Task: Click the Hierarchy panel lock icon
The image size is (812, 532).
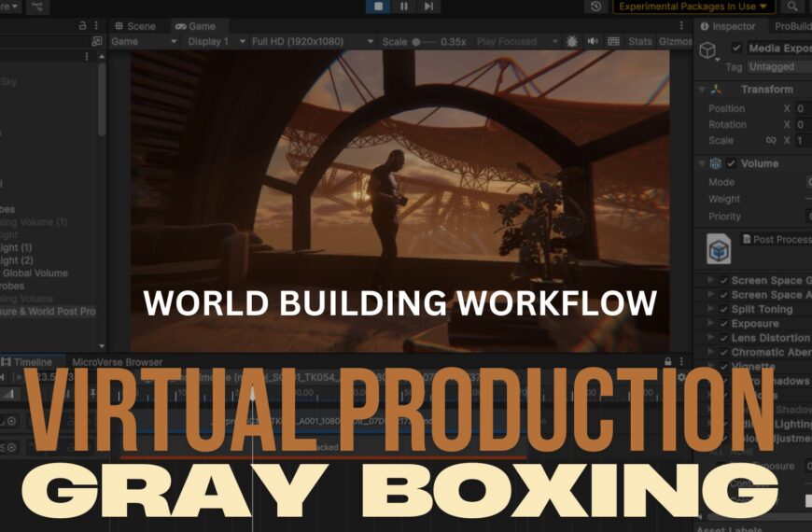Action: [82, 26]
